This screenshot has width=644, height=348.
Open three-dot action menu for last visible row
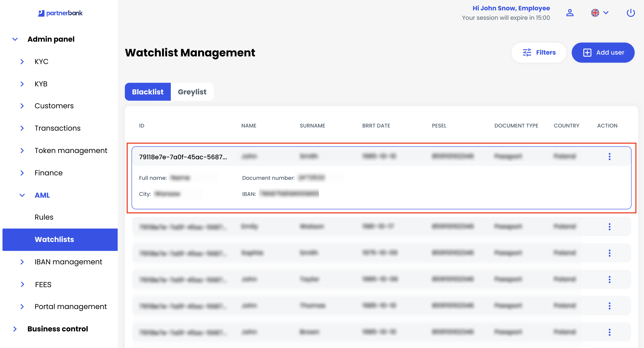(609, 332)
